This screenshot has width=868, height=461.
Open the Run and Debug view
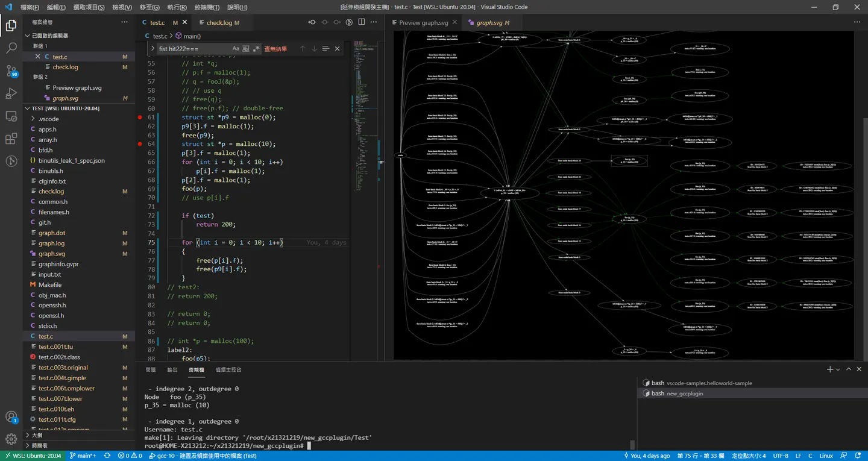point(11,93)
